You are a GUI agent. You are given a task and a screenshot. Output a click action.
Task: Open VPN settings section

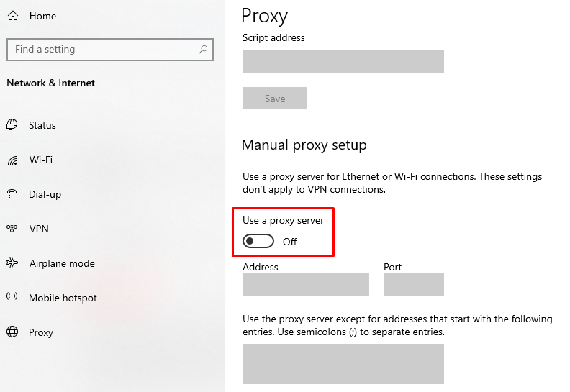(x=39, y=229)
